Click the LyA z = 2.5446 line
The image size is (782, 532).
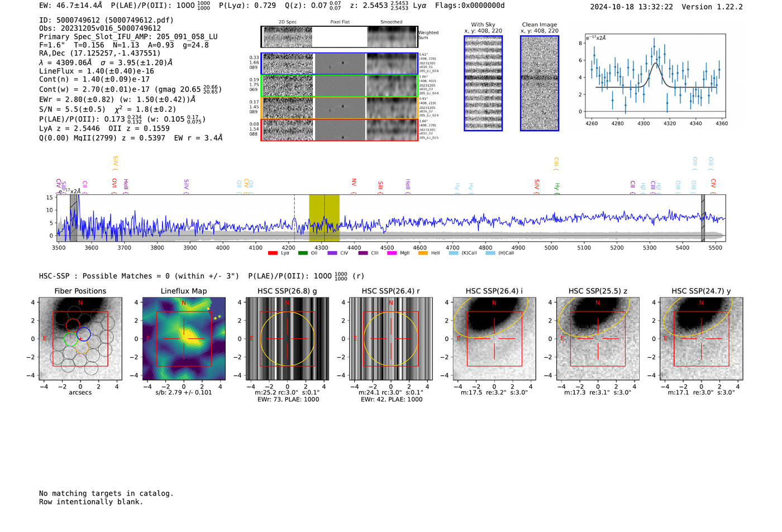click(x=70, y=128)
